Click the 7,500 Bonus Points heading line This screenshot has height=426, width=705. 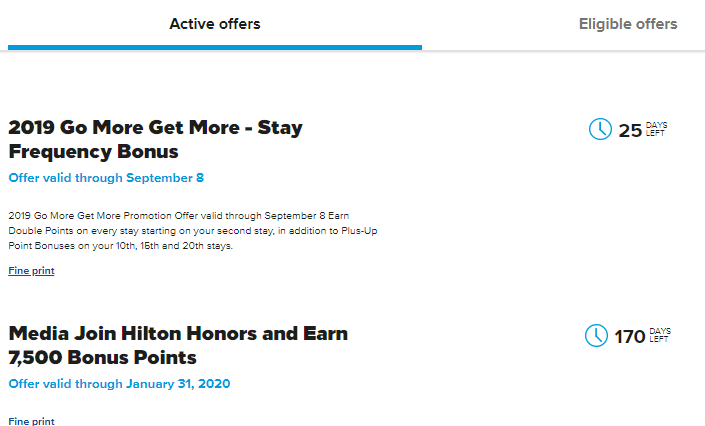coord(103,358)
